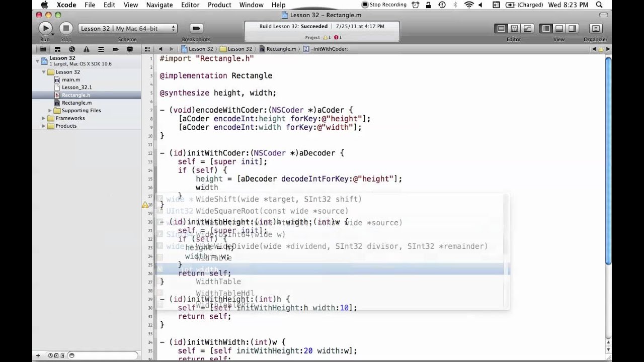Collapse the Lesson 32 project root
Viewport: 644px width, 362px height.
pos(37,60)
